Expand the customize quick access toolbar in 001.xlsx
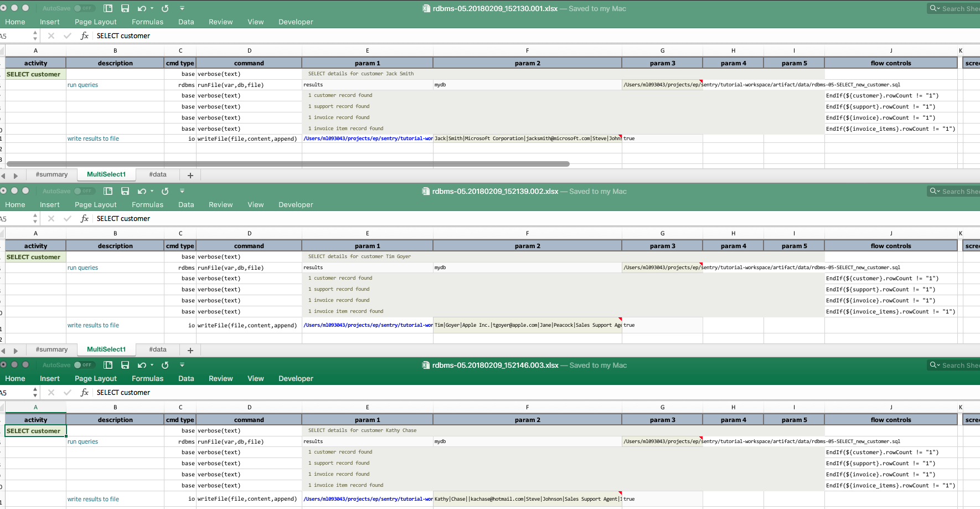Screen dimensions: 980x509 pyautogui.click(x=182, y=8)
